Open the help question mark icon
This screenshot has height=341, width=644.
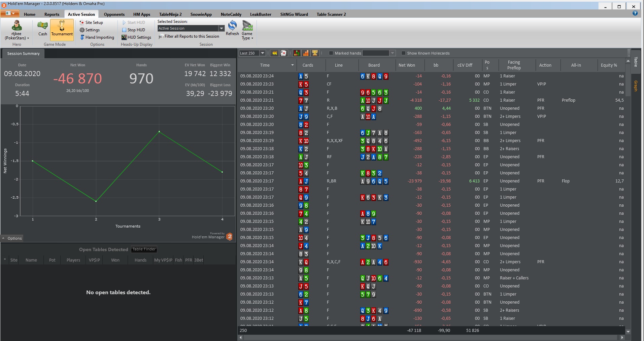point(635,13)
